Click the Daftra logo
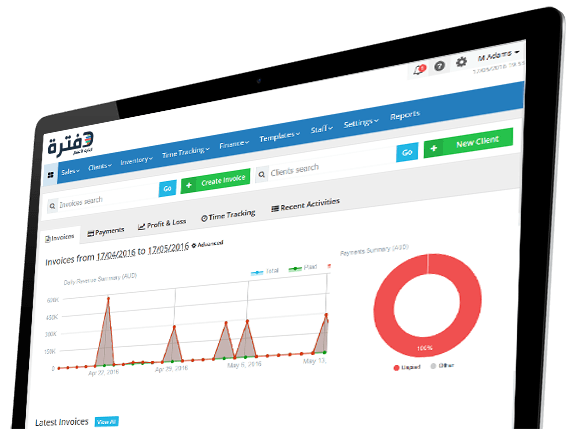 point(70,144)
